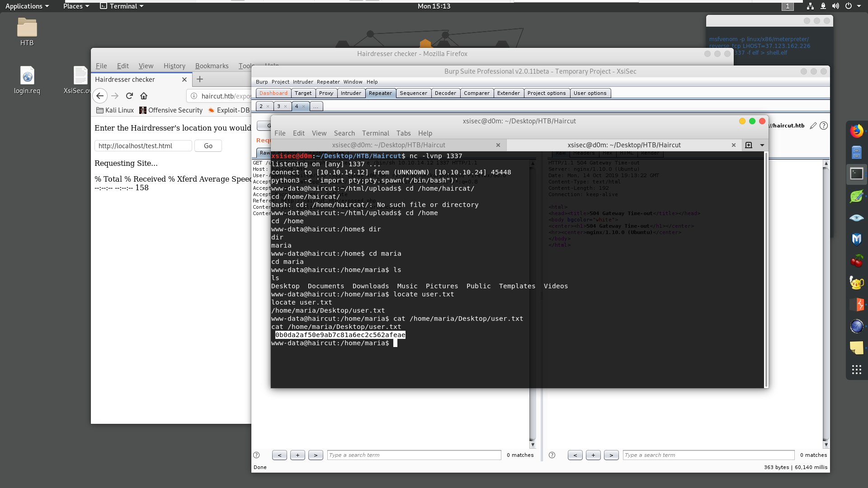
Task: Click the hairdresser location URL field
Action: click(x=143, y=146)
